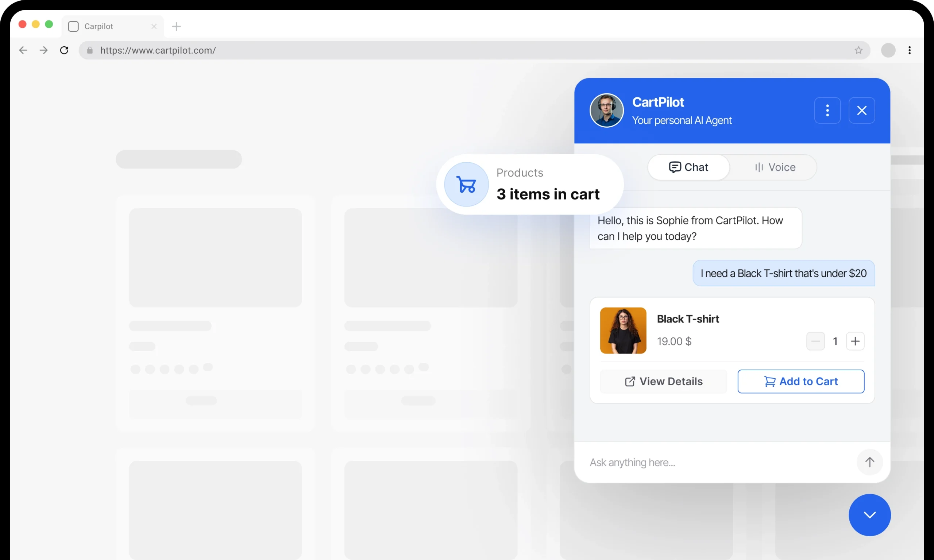This screenshot has width=934, height=560.
Task: Reload the page with refresh icon
Action: pyautogui.click(x=64, y=50)
